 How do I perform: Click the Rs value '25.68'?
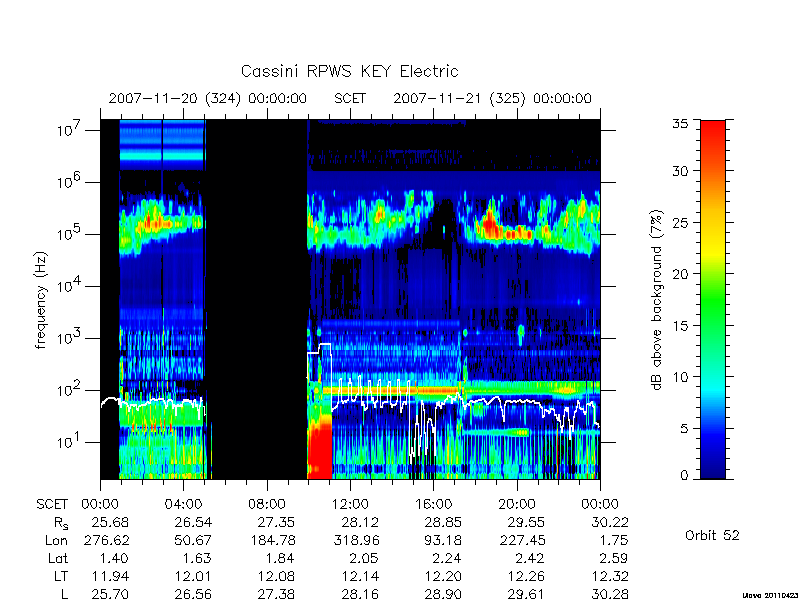click(110, 522)
